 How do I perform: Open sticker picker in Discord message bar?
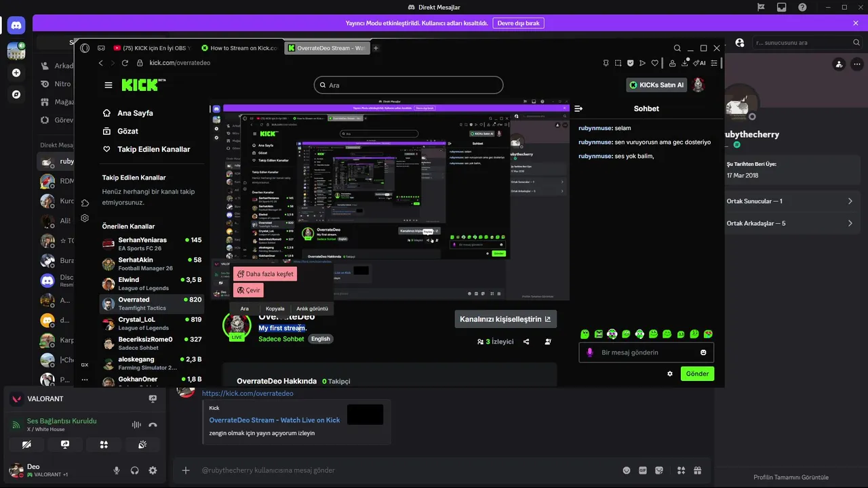point(658,470)
